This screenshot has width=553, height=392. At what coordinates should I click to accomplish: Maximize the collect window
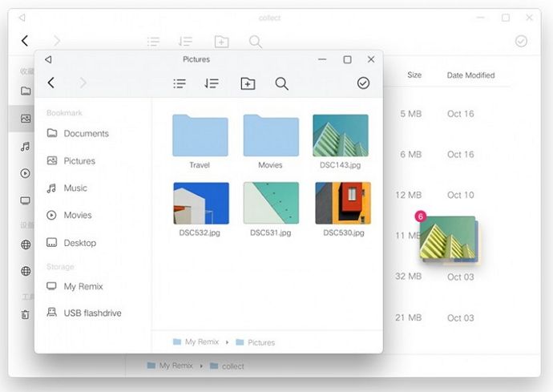[506, 18]
